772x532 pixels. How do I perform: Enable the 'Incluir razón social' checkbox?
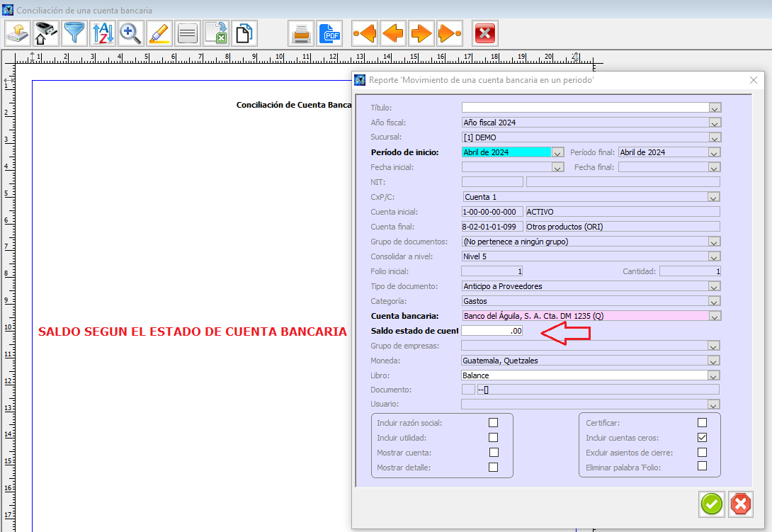click(x=493, y=423)
